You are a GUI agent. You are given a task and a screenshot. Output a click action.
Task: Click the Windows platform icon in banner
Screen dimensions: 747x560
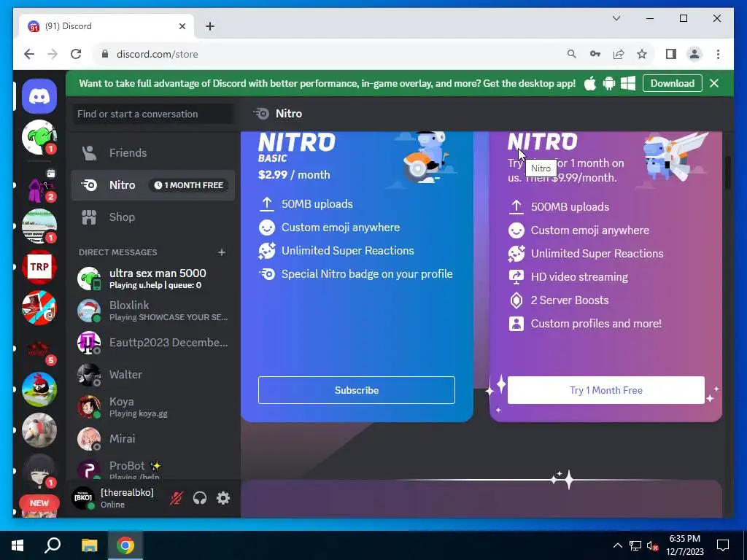pos(628,83)
